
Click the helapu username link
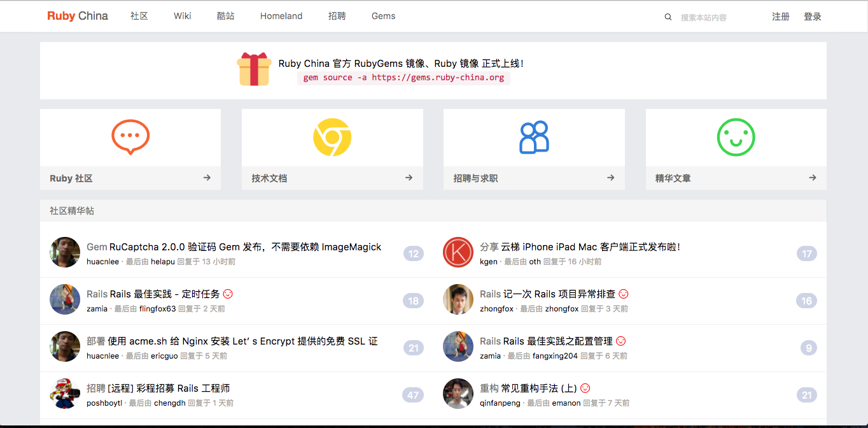click(162, 262)
